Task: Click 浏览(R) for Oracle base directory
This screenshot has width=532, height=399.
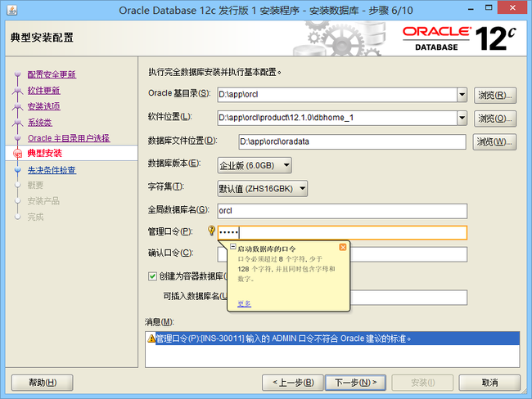Action: click(495, 96)
